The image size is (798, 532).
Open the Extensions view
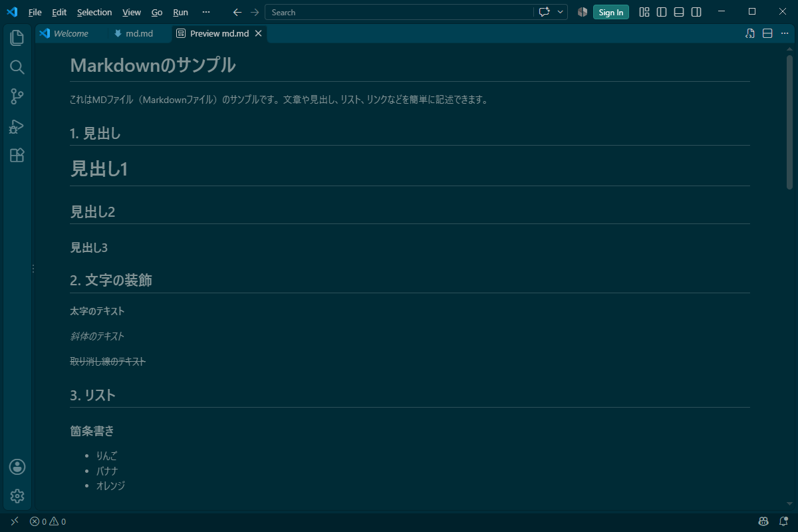[x=17, y=155]
